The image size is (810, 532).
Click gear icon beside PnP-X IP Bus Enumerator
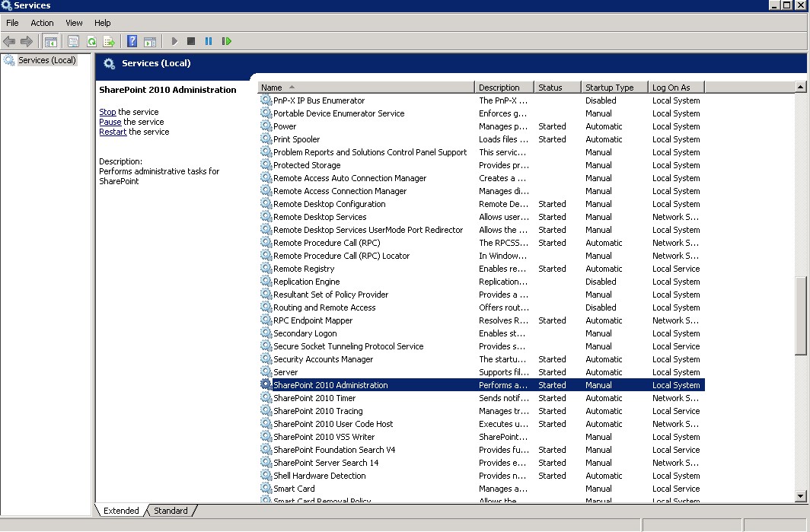266,100
